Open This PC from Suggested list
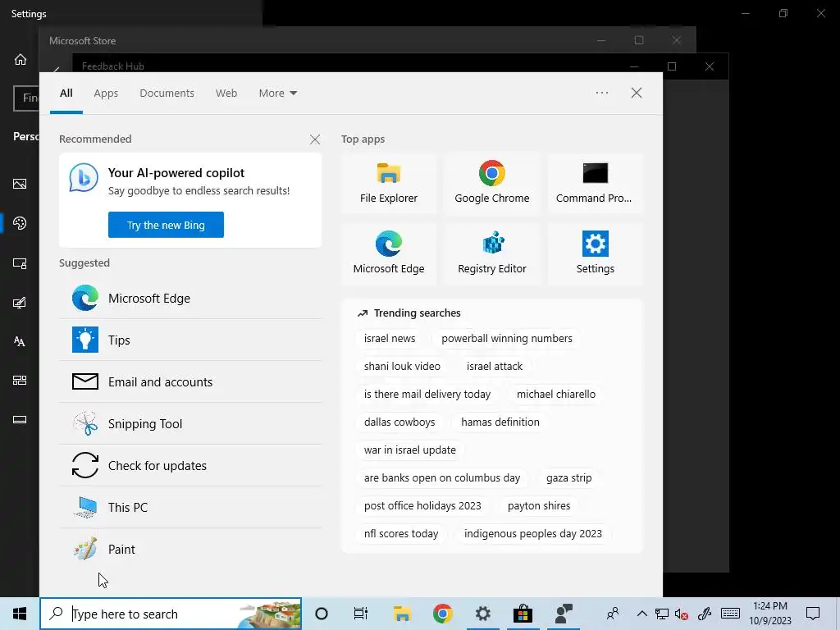This screenshot has height=630, width=840. pyautogui.click(x=190, y=507)
